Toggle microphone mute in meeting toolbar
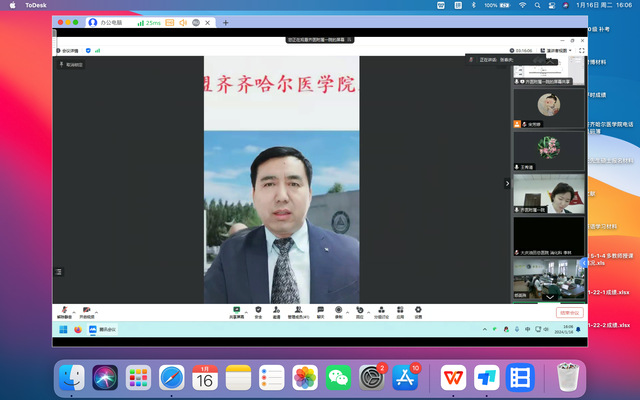640x400 pixels. [x=64, y=311]
